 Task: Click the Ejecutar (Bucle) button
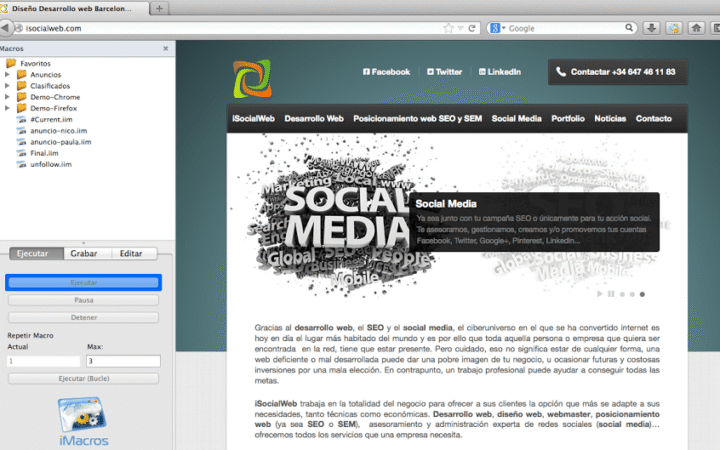tap(84, 379)
